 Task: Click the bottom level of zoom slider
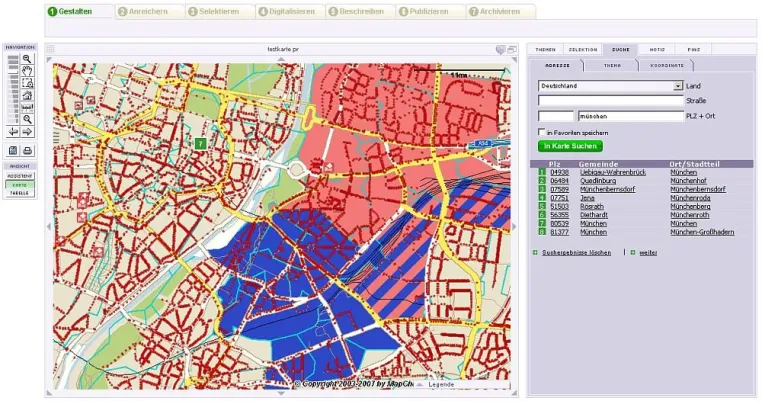coord(13,120)
